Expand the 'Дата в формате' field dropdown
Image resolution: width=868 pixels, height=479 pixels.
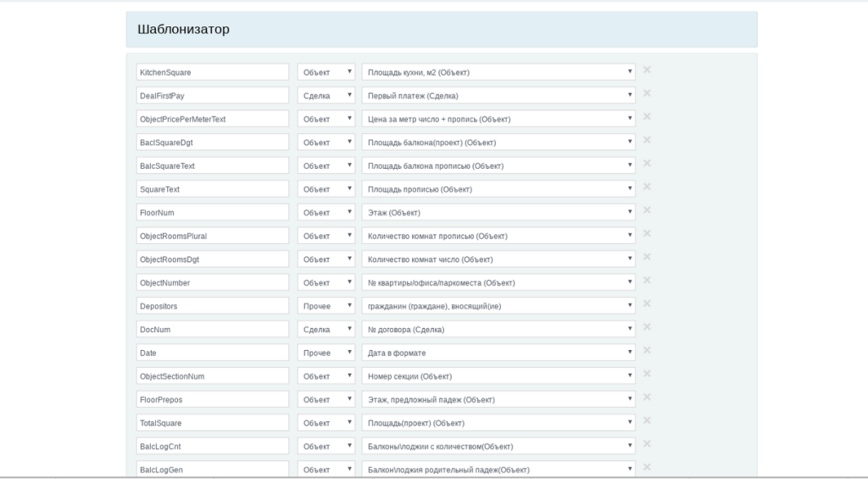[x=498, y=353]
